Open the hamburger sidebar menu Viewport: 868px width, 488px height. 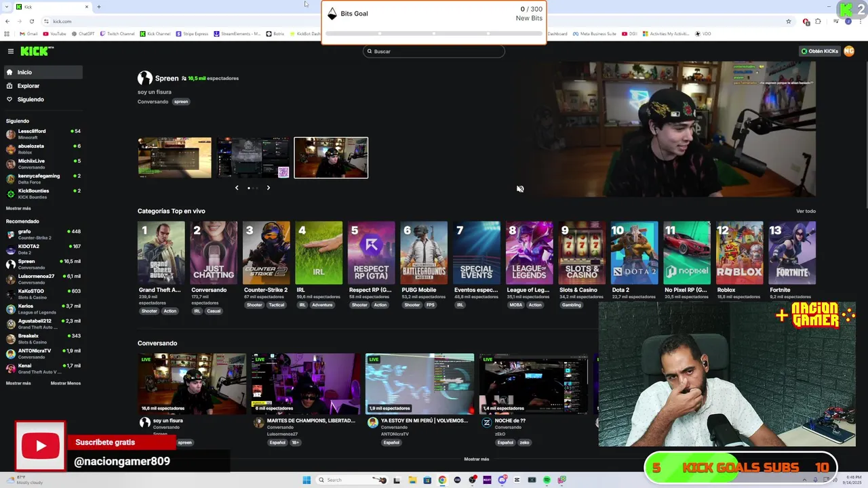(x=10, y=51)
